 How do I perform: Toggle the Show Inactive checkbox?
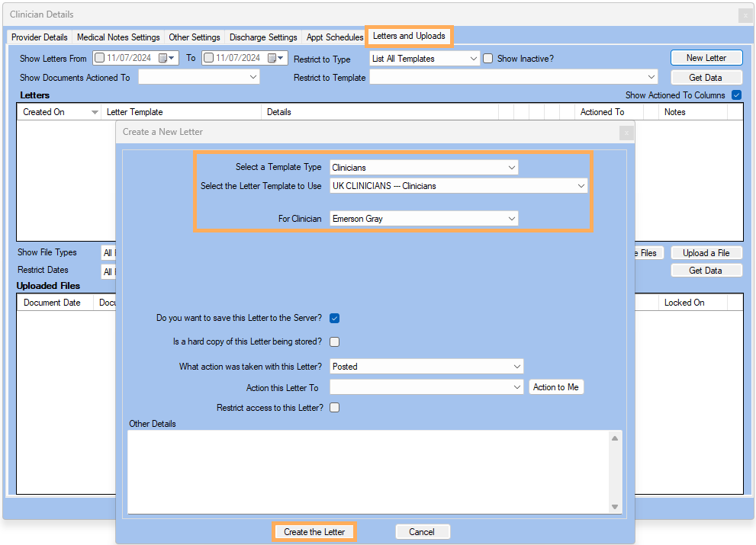pyautogui.click(x=488, y=59)
